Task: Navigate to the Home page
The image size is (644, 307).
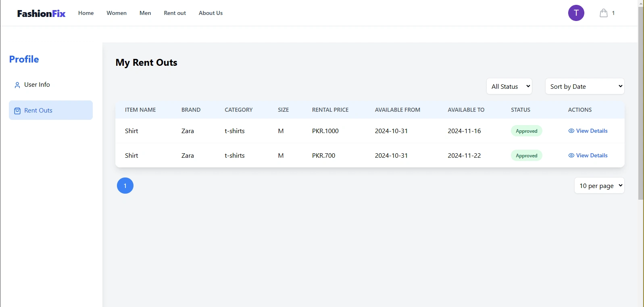Action: [86, 13]
